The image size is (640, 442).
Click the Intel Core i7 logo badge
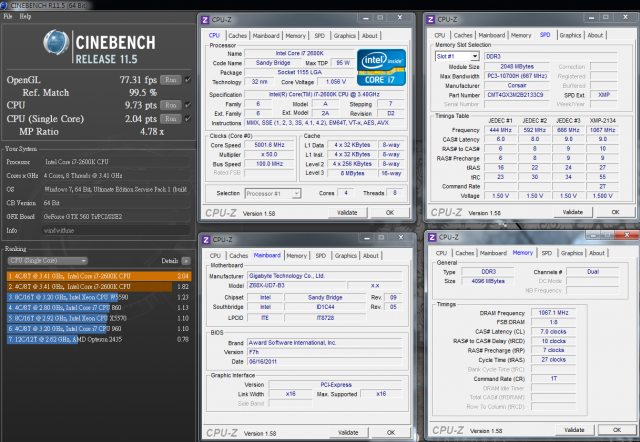coord(381,67)
